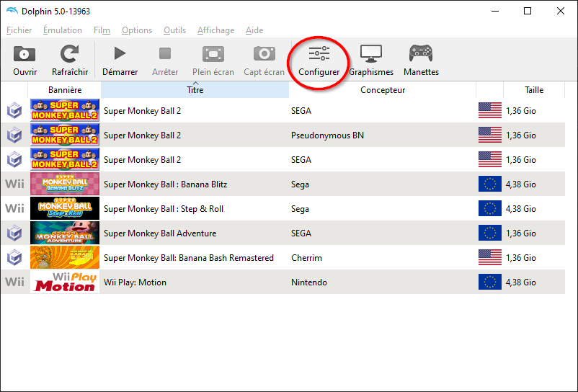Viewport: 578px width, 392px height.
Task: Click GameCube icon for Super Monkey Ball Adventure
Action: tap(14, 233)
